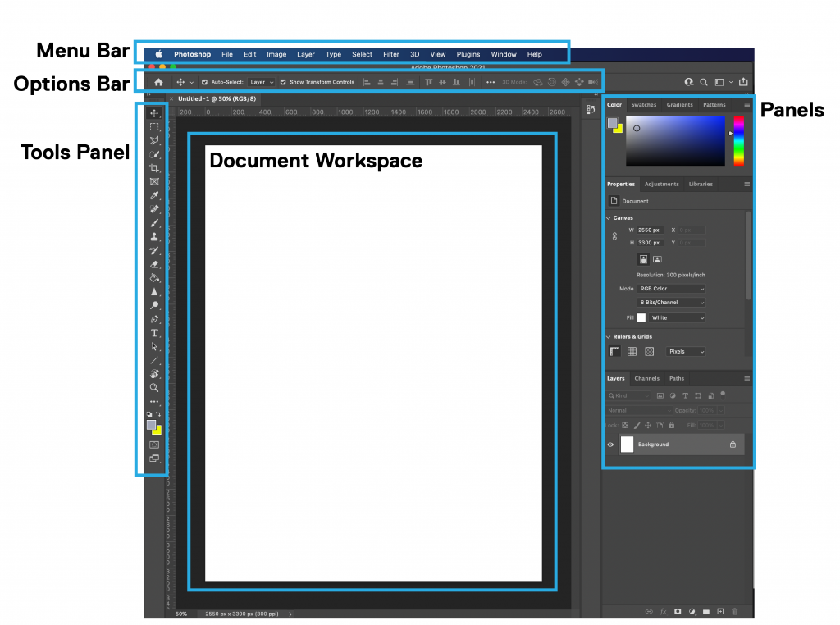
Task: Click the Untitled-1 document tab
Action: [x=217, y=99]
